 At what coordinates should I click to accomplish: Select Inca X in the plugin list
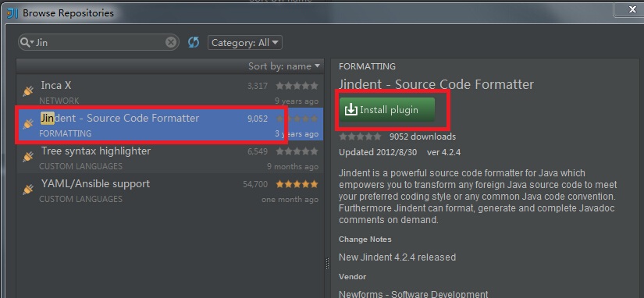pyautogui.click(x=169, y=90)
